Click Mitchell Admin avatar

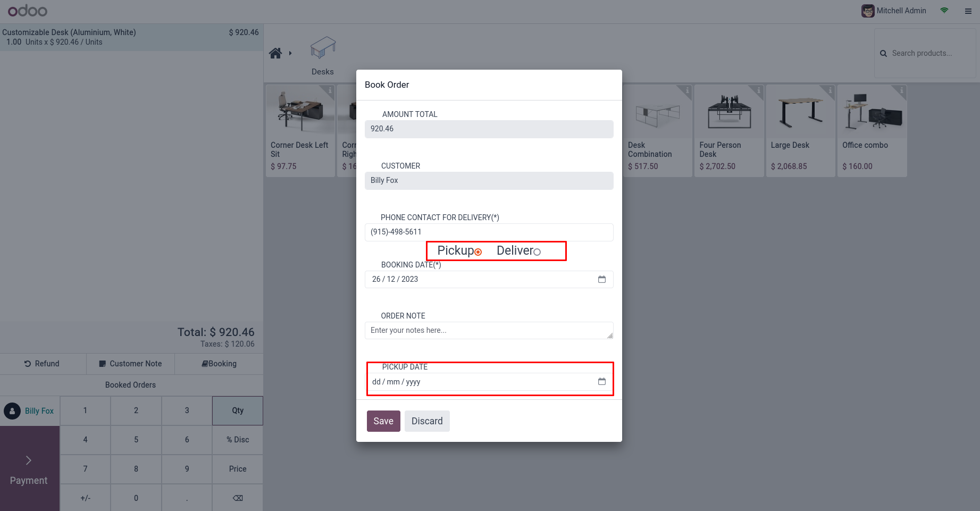point(868,11)
